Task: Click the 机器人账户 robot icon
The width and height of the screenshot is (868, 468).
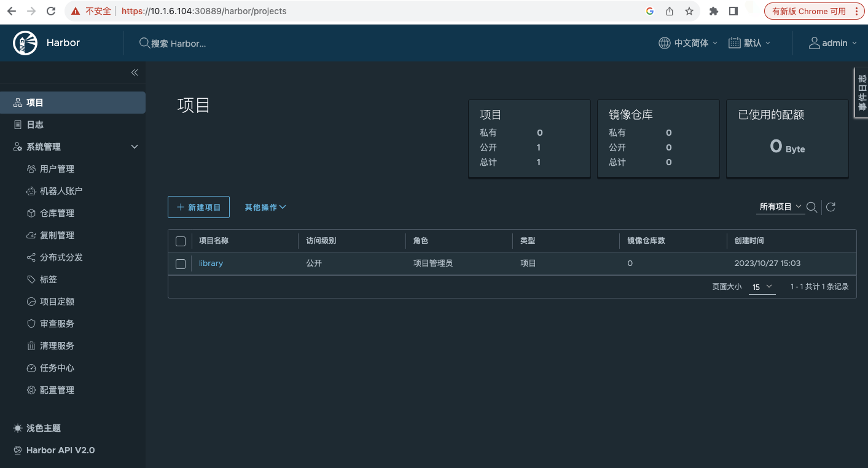Action: [x=31, y=191]
